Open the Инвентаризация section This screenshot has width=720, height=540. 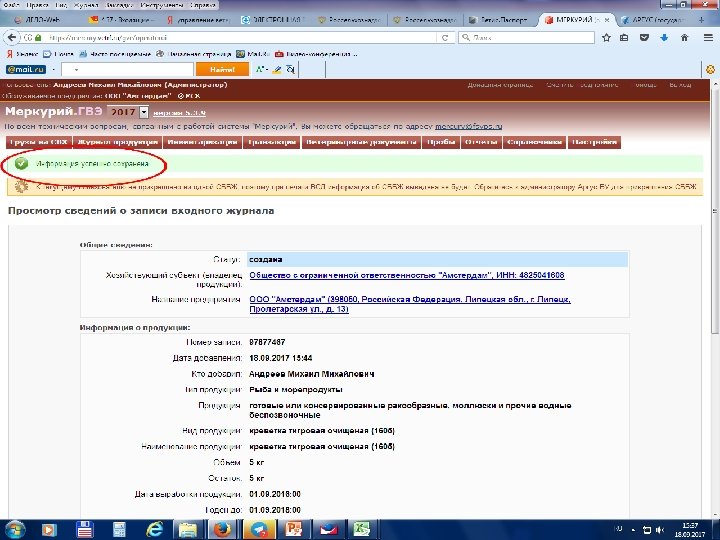point(202,142)
